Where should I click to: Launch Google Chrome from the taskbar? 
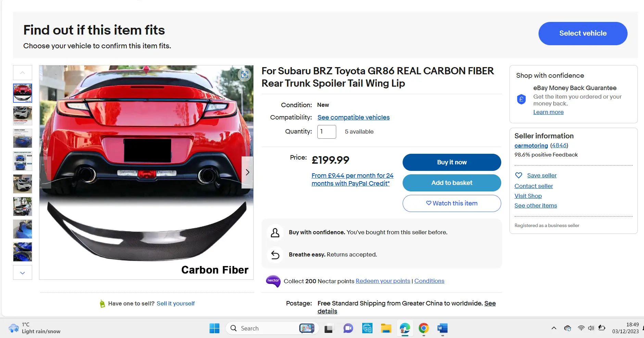pyautogui.click(x=424, y=328)
